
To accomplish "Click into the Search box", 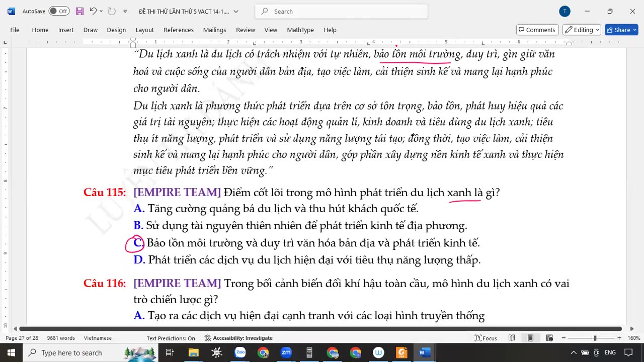I will tap(342, 11).
